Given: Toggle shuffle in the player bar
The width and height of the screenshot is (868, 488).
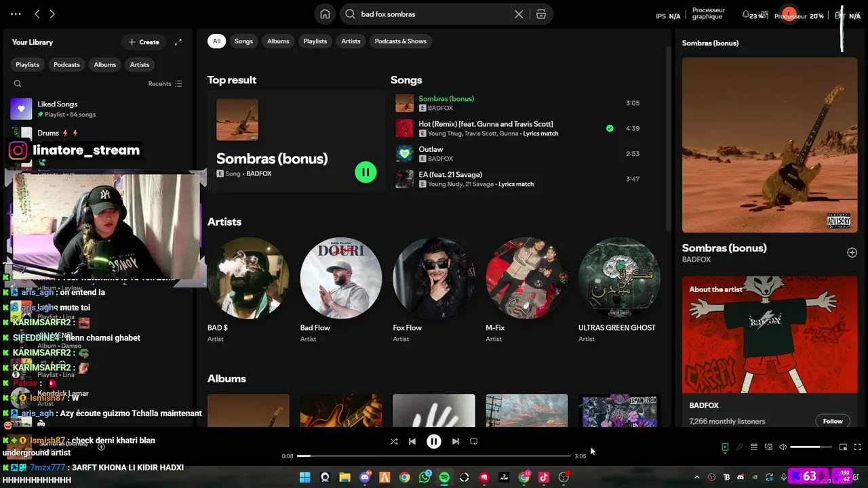Looking at the screenshot, I should tap(394, 441).
